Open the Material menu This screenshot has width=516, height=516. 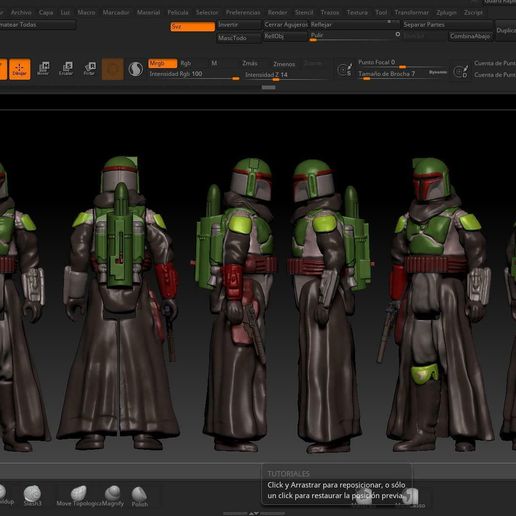coord(148,13)
